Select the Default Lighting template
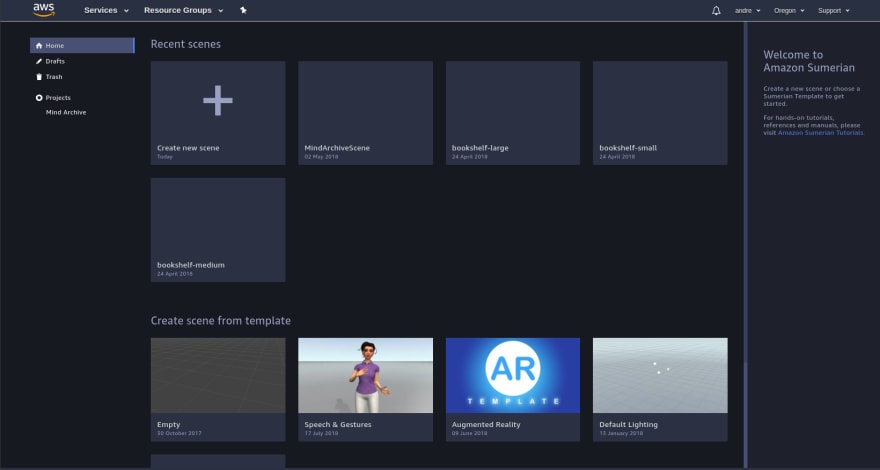880x470 pixels. [660, 389]
